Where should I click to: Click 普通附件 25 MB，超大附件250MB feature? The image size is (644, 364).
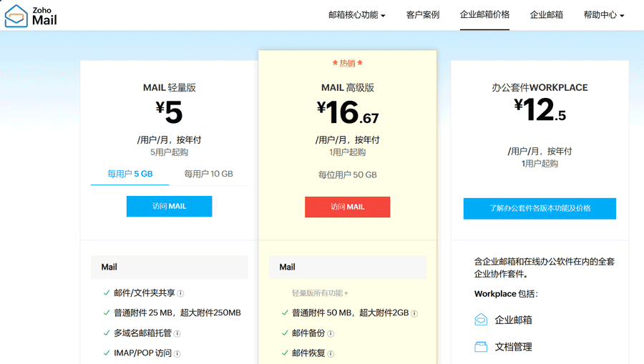[x=177, y=313]
